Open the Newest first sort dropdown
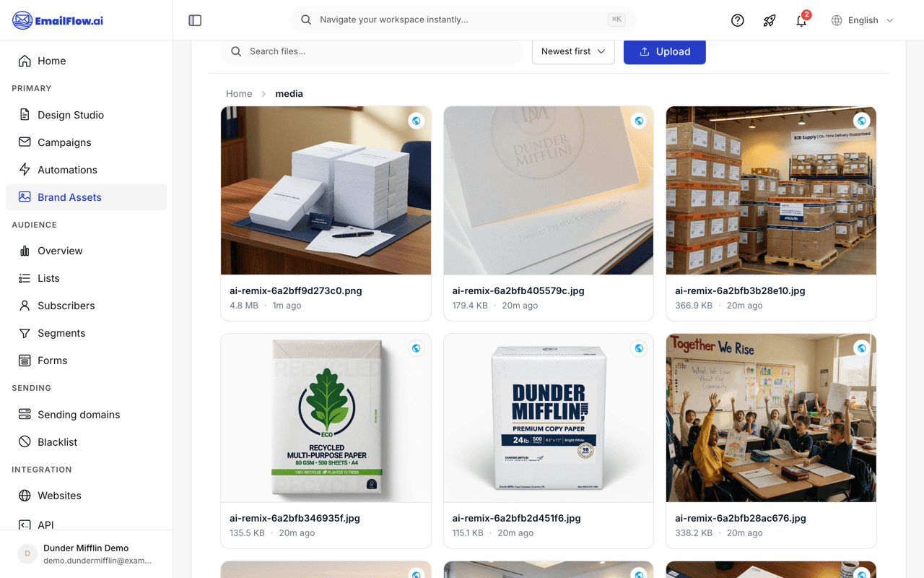Screen dimensions: 924x578 coord(573,51)
